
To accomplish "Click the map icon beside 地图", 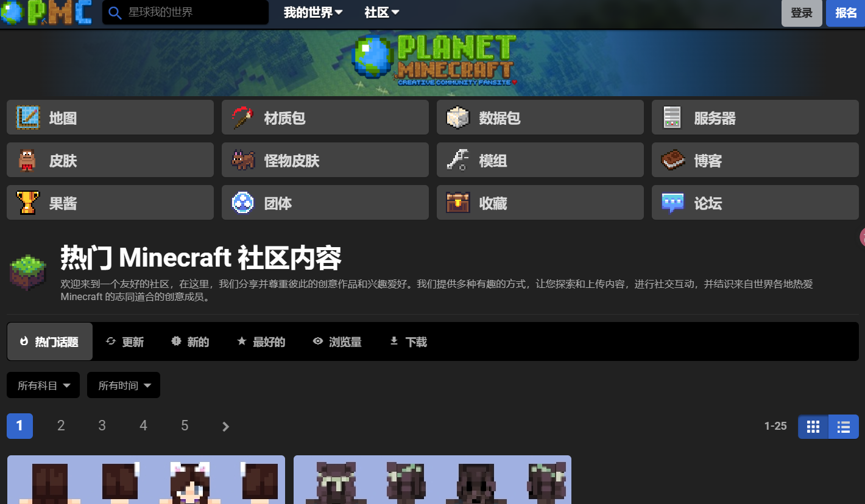I will coord(27,117).
